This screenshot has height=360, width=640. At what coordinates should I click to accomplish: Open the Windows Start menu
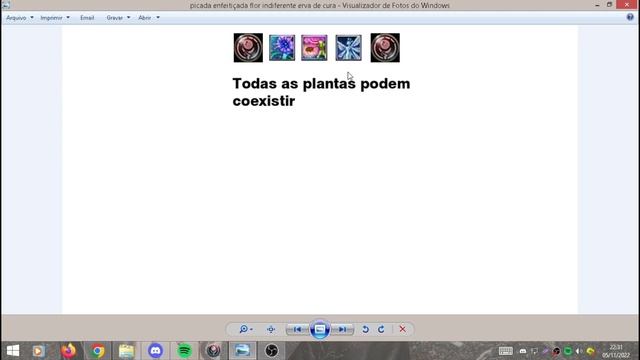[x=13, y=351]
